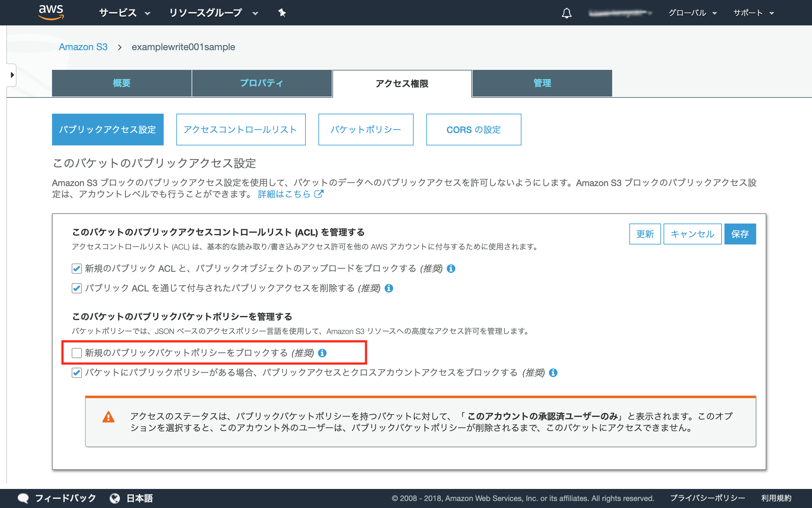Click the フィードバック link in footer
812x508 pixels.
[66, 498]
